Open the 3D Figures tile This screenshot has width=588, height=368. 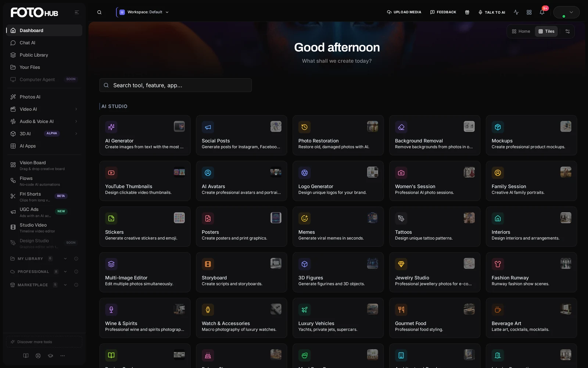[x=338, y=272]
